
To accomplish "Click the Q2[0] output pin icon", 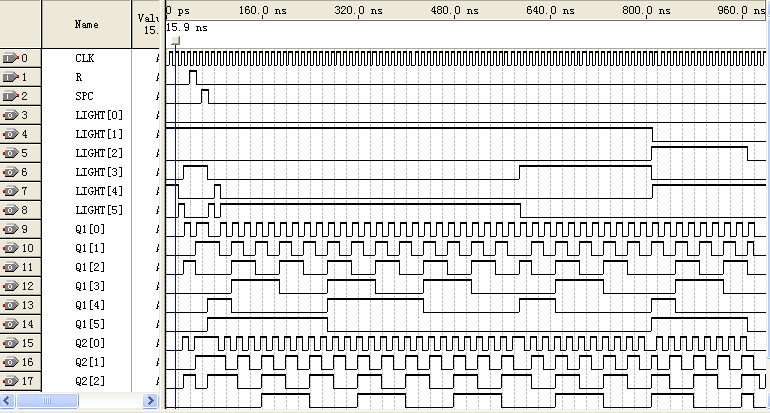I will (11, 343).
